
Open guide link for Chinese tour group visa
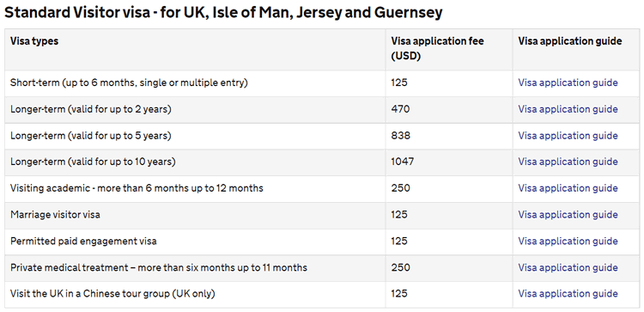tap(568, 293)
